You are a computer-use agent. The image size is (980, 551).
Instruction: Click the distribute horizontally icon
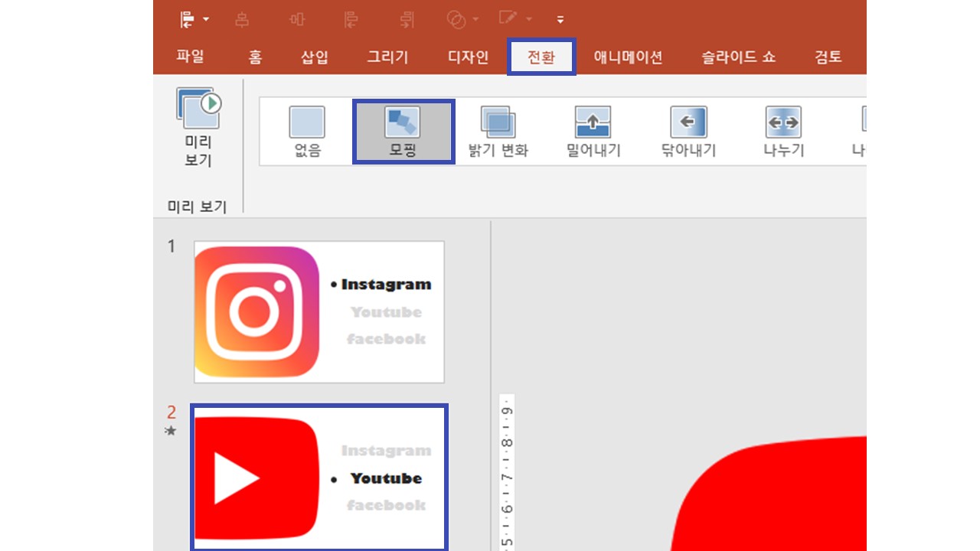[x=297, y=20]
